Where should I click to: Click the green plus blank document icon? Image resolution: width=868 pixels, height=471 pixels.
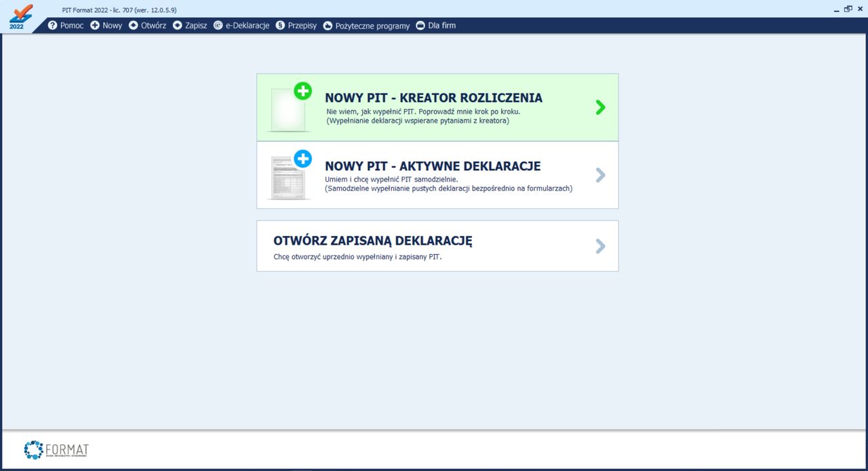click(x=291, y=107)
